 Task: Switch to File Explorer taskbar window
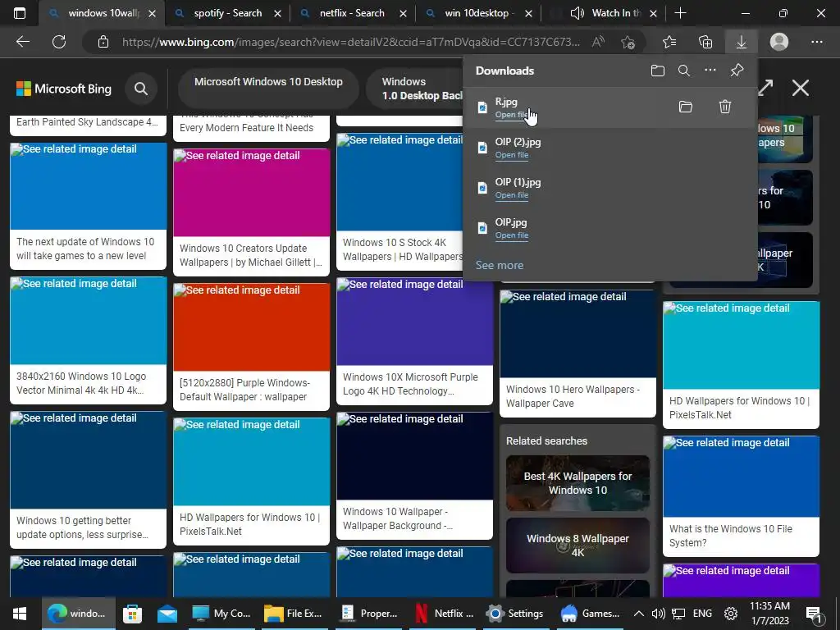coord(293,614)
